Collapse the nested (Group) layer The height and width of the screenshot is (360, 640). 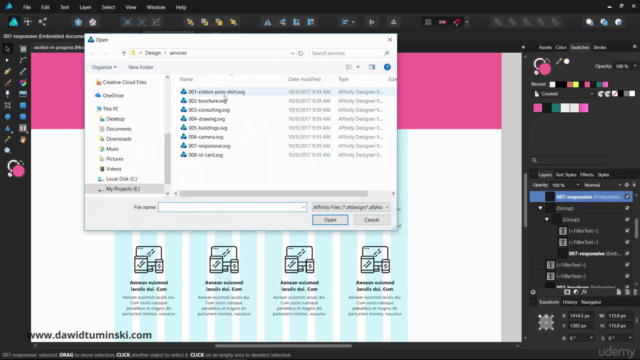click(547, 220)
